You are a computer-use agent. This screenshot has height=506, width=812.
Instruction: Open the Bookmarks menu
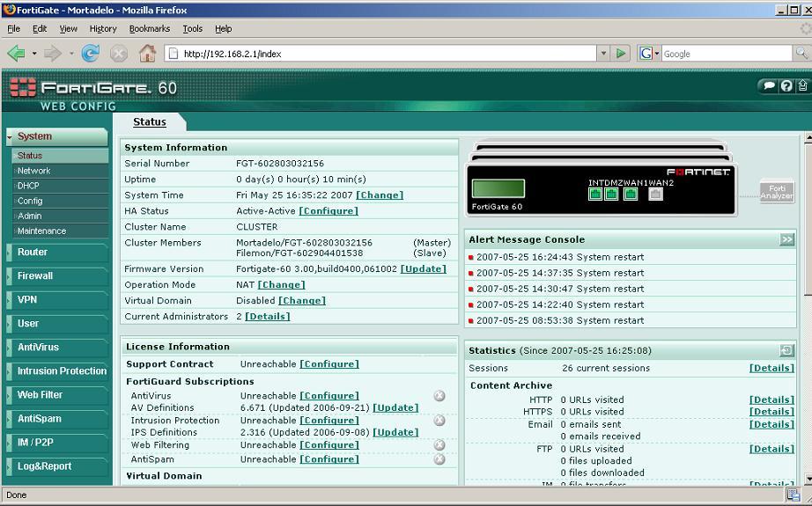click(149, 29)
